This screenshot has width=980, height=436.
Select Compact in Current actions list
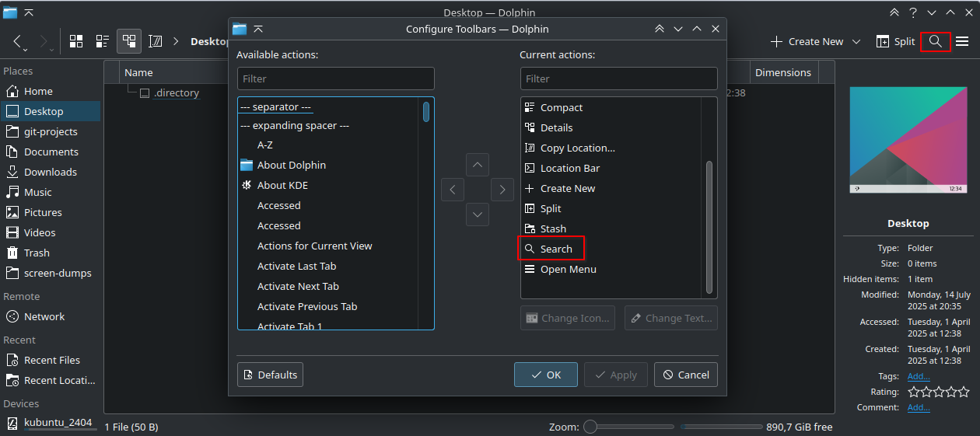611,107
